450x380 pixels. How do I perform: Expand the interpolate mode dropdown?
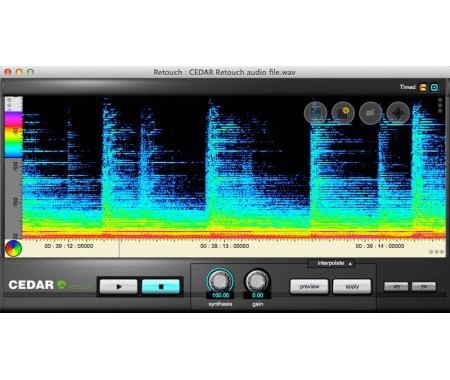pyautogui.click(x=331, y=263)
